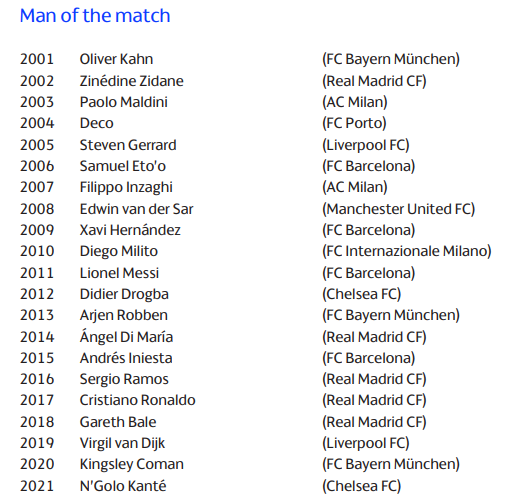The width and height of the screenshot is (508, 504).
Task: Select the year 2014
Action: (37, 337)
